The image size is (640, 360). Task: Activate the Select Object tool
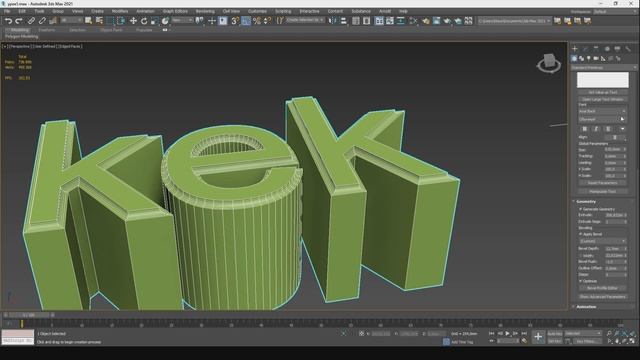pyautogui.click(x=88, y=21)
